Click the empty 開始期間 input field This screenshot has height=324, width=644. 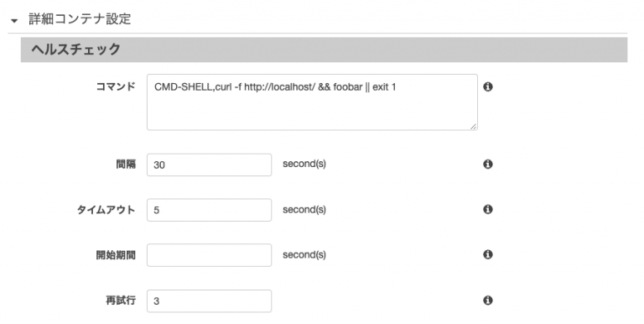(209, 255)
